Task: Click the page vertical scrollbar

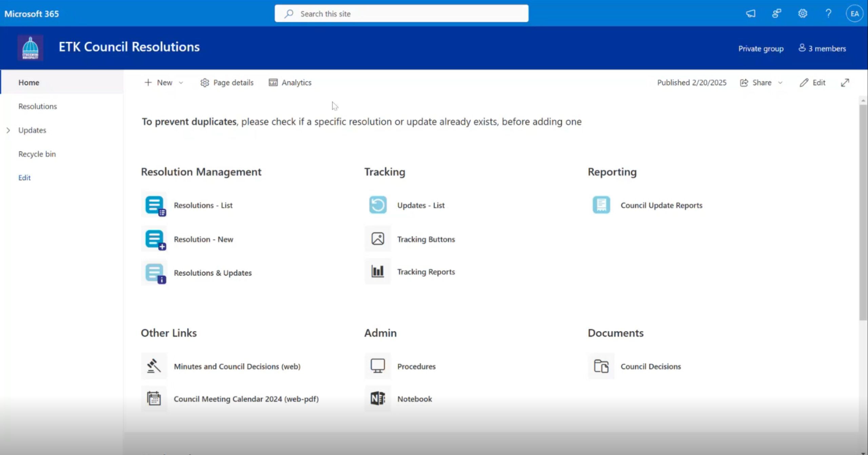Action: (x=863, y=210)
